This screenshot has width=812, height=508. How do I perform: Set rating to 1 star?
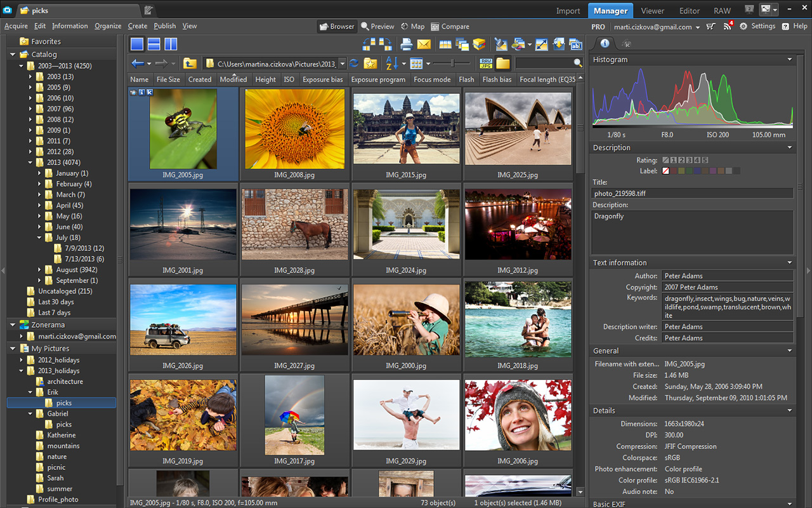coord(674,161)
